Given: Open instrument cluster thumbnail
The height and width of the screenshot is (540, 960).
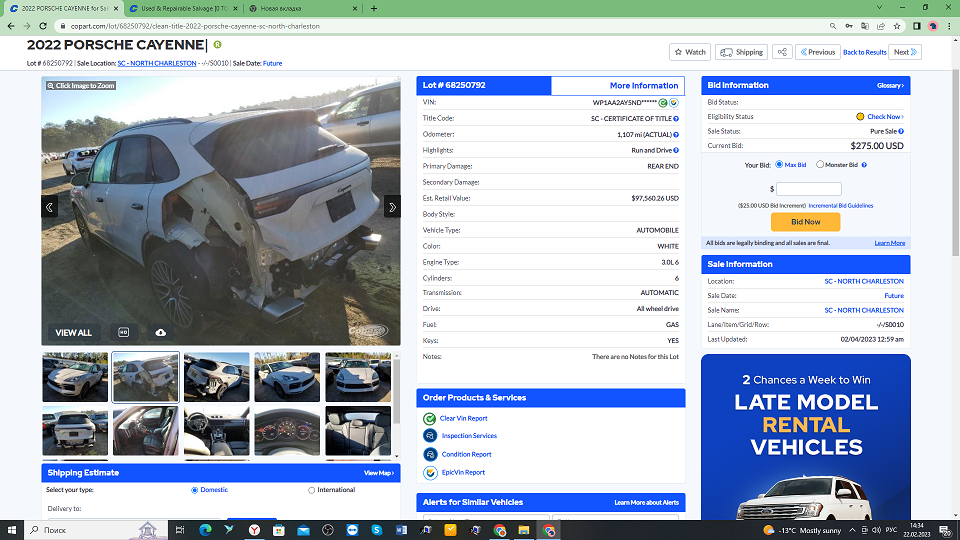Looking at the screenshot, I should 287,430.
